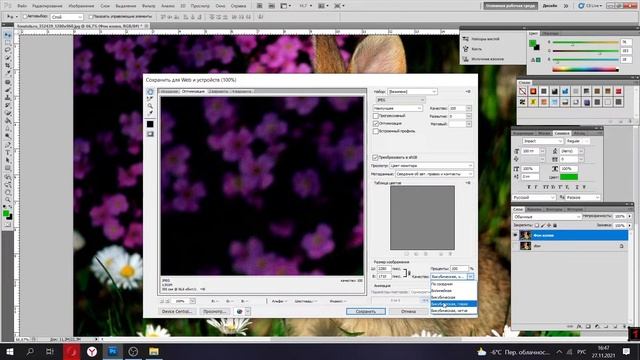Screen dimensions: 640x360
Task: Toggle Optimized checkbox
Action: point(376,123)
